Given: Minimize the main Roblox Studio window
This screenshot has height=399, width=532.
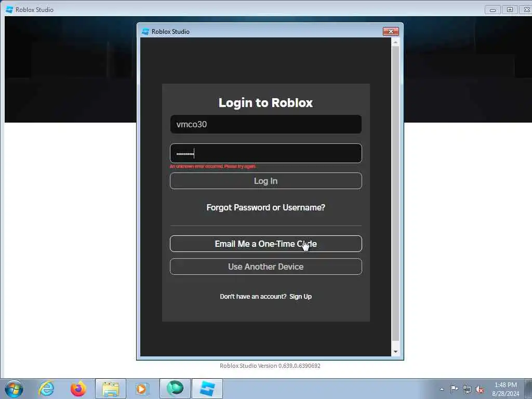Looking at the screenshot, I should coord(493,10).
